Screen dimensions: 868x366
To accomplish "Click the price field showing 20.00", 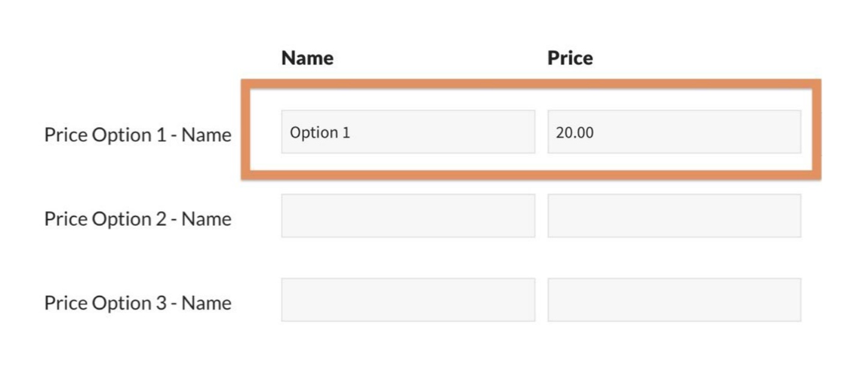I will coord(674,132).
